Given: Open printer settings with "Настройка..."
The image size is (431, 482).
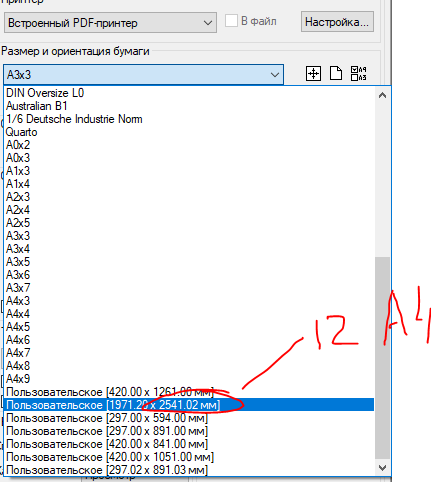Looking at the screenshot, I should click(x=337, y=22).
